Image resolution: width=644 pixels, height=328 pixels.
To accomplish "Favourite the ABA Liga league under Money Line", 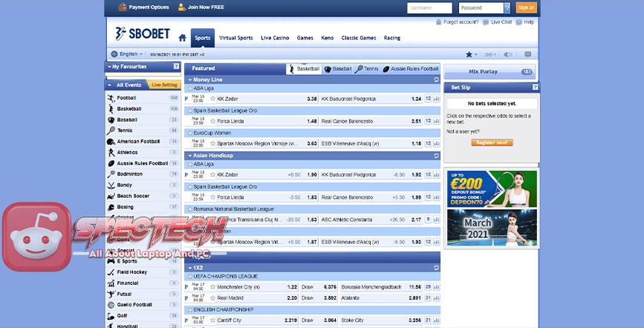I will pos(189,89).
